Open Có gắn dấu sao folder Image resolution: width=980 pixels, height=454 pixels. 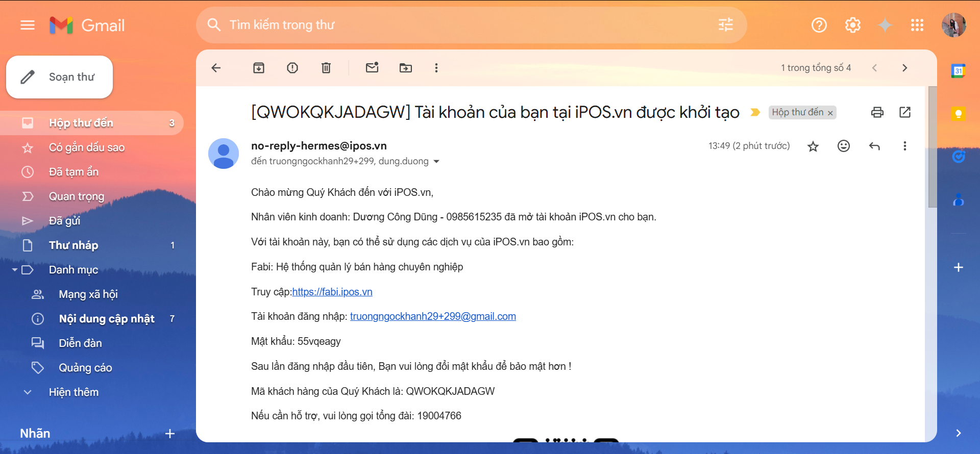[92, 147]
